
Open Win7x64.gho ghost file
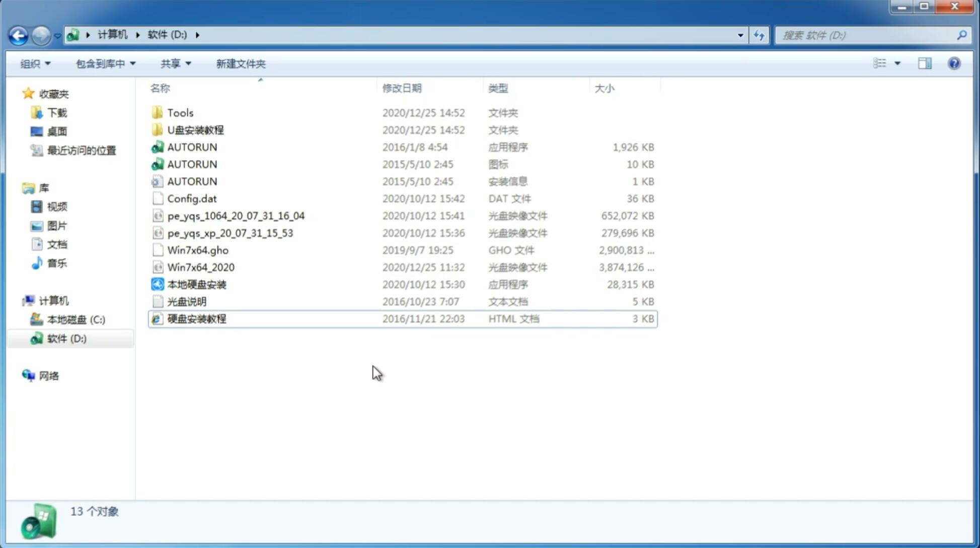pos(198,250)
